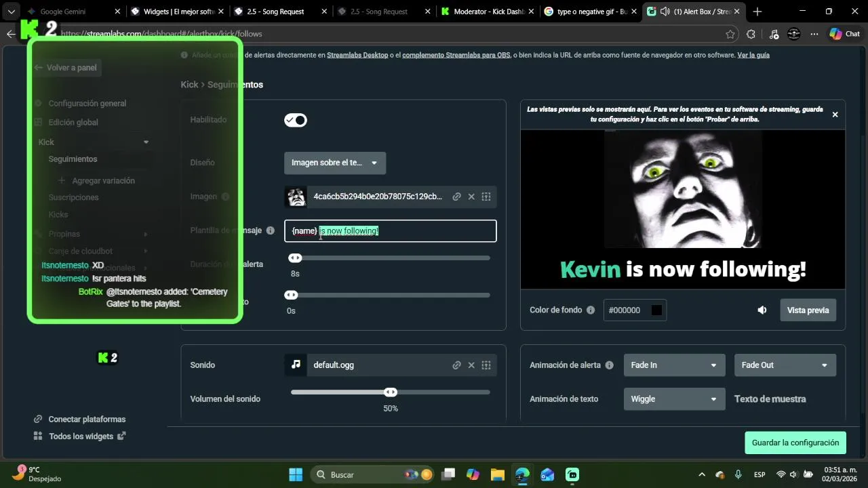This screenshot has width=868, height=488.
Task: Mute preview with the speaker icon
Action: click(x=762, y=310)
